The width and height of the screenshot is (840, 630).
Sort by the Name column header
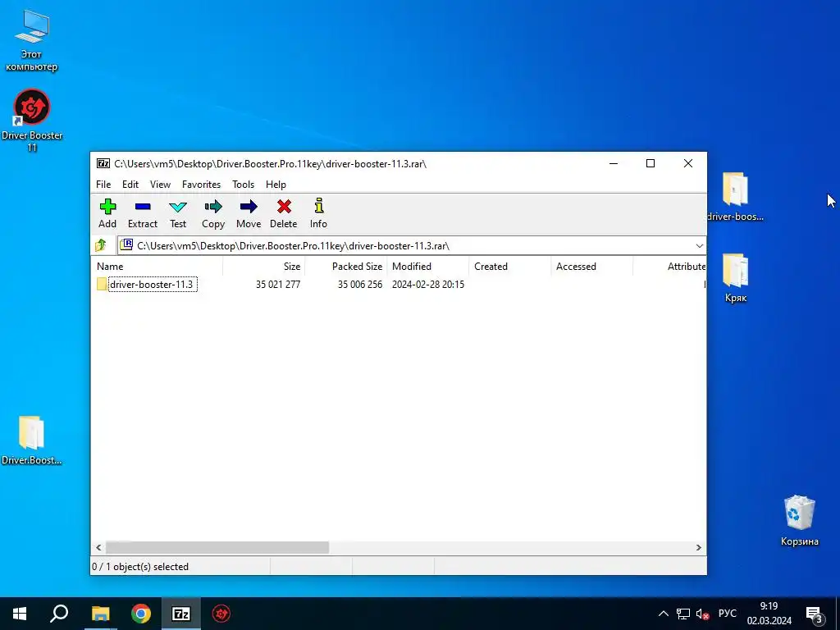tap(158, 267)
